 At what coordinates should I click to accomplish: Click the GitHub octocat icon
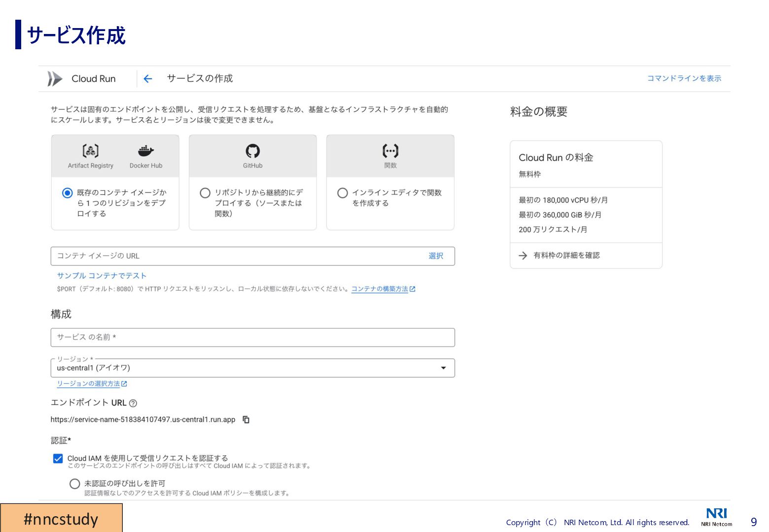coord(253,151)
